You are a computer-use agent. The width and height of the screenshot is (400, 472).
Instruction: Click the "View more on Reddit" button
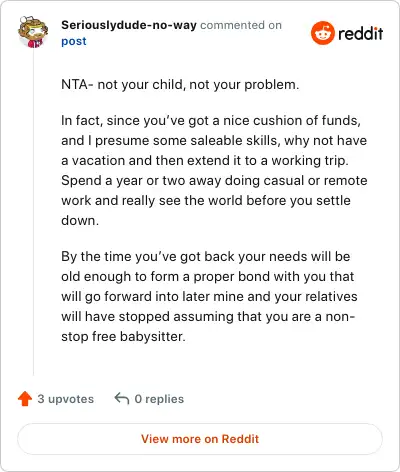pos(200,439)
